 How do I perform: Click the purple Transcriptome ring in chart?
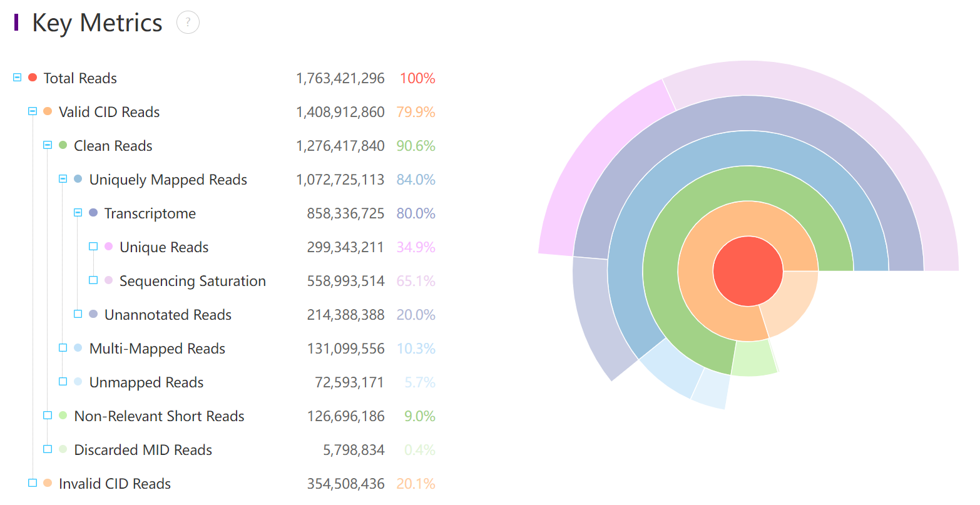tap(748, 113)
